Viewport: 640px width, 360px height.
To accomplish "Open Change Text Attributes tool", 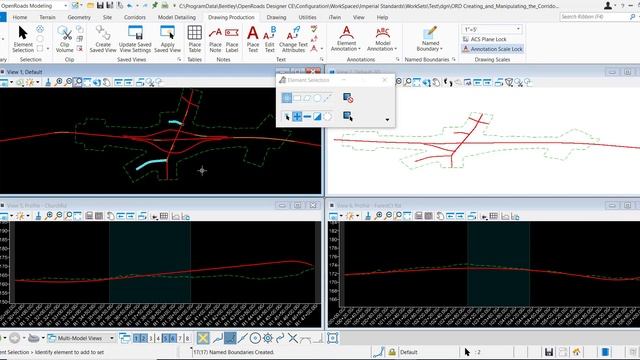I will click(293, 39).
